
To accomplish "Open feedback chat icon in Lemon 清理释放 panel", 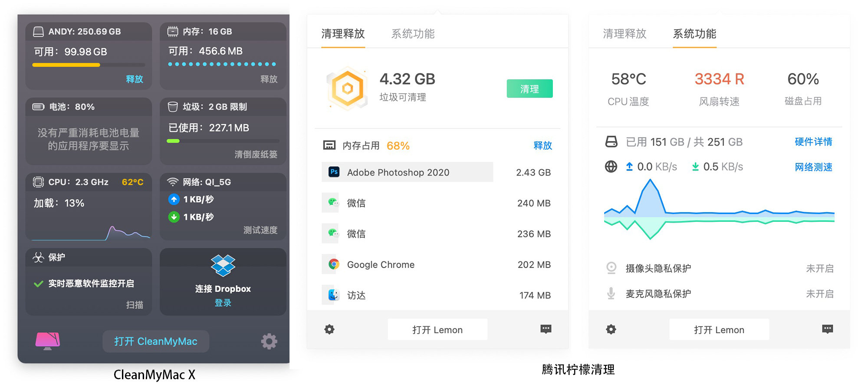I will tap(546, 329).
